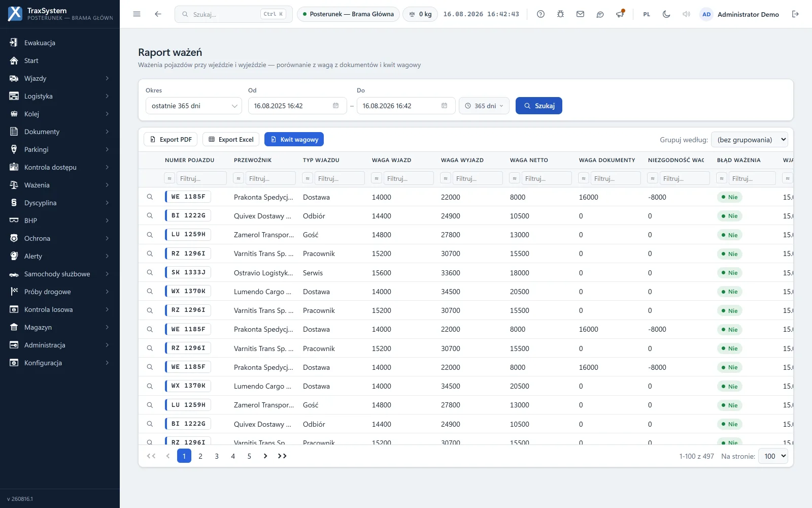
Task: Export the report to Excel
Action: click(x=231, y=139)
